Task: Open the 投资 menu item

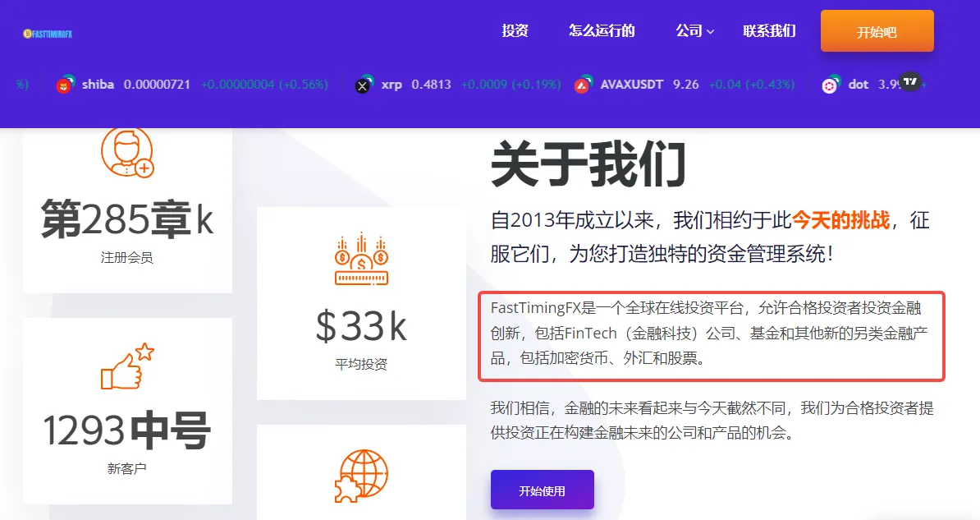Action: 515,30
